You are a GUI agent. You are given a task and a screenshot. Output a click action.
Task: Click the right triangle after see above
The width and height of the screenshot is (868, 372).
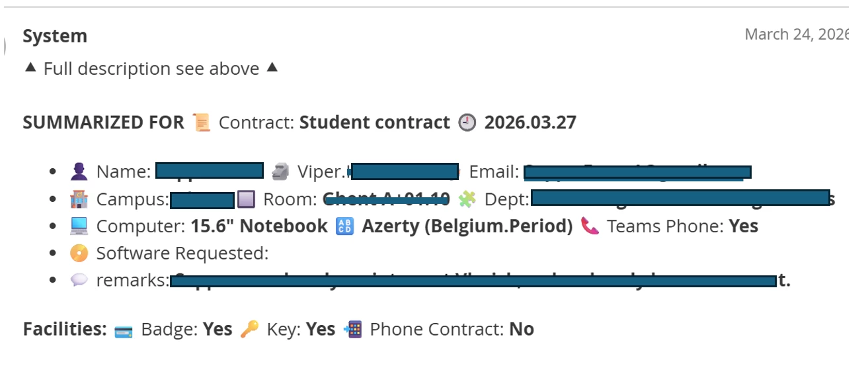[272, 68]
